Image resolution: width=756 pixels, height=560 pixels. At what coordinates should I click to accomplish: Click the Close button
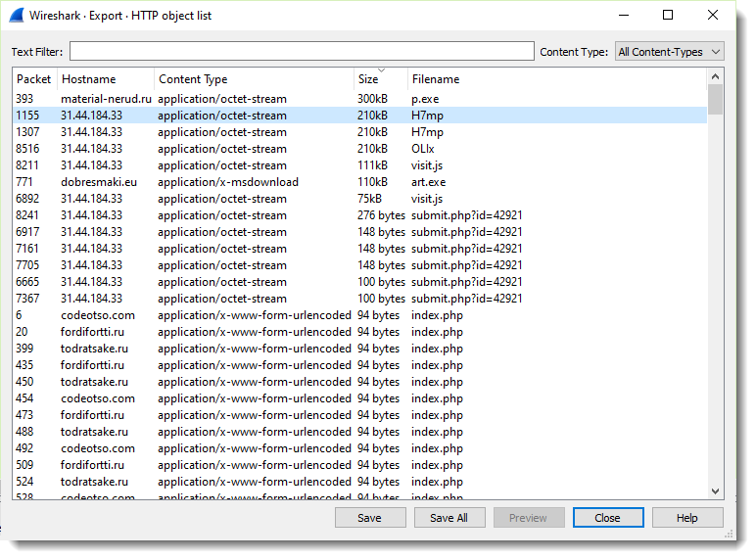(608, 518)
